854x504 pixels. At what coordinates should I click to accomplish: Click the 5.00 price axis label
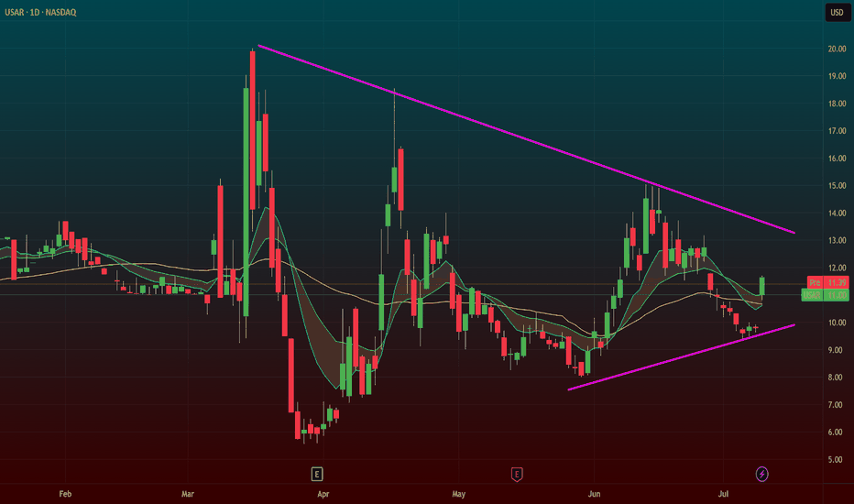coord(835,459)
